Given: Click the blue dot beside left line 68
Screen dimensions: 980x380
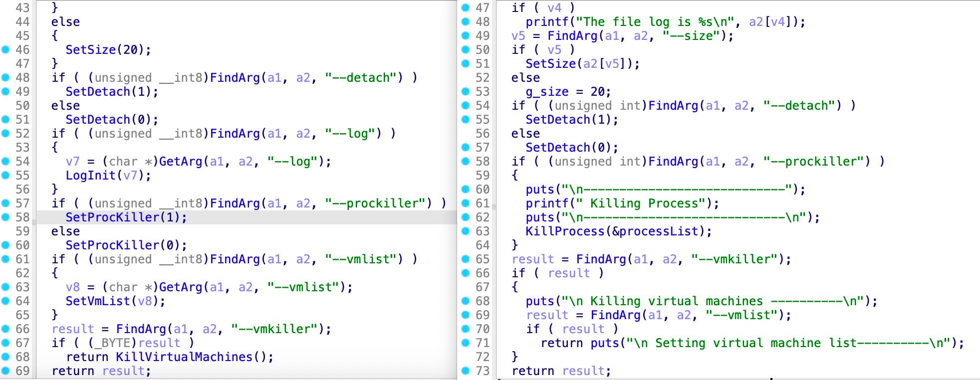Looking at the screenshot, I should coord(5,357).
